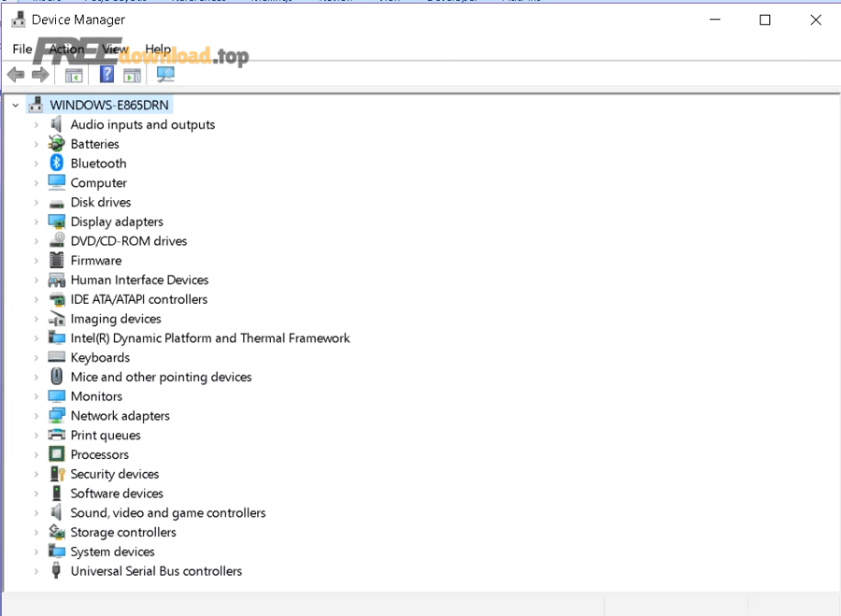Expand the Display adapters category arrow
The height and width of the screenshot is (616, 841).
[x=36, y=222]
